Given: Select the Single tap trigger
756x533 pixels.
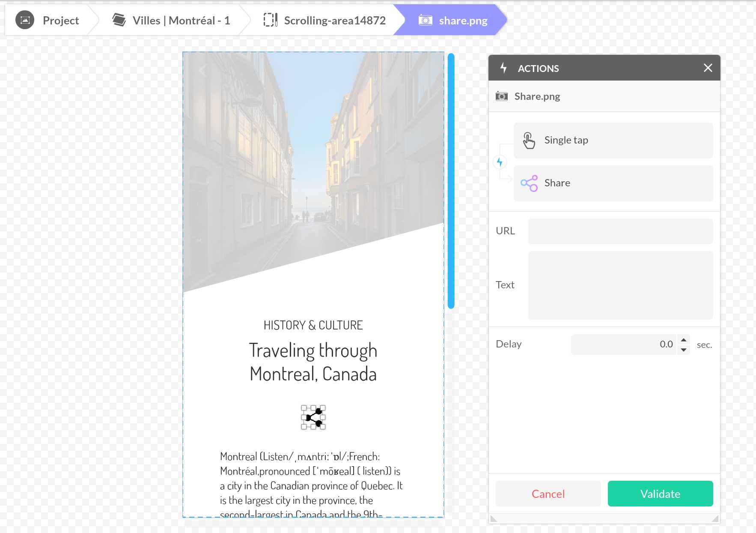Looking at the screenshot, I should point(613,141).
